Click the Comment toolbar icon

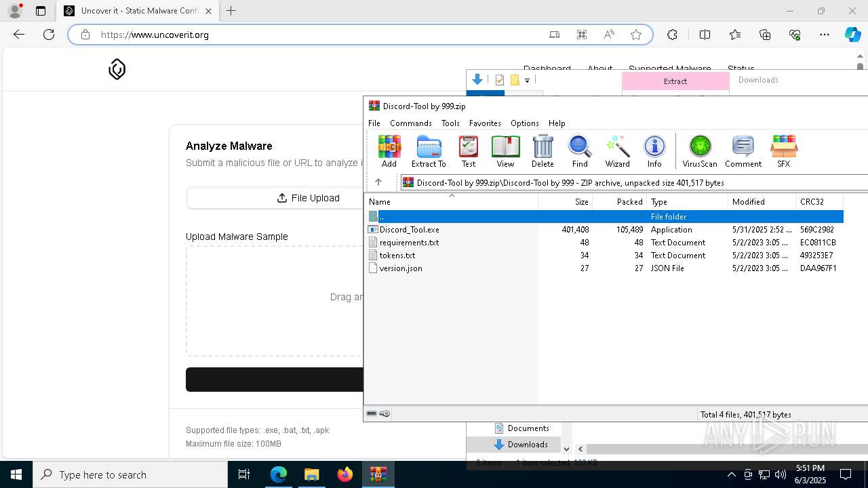[743, 150]
